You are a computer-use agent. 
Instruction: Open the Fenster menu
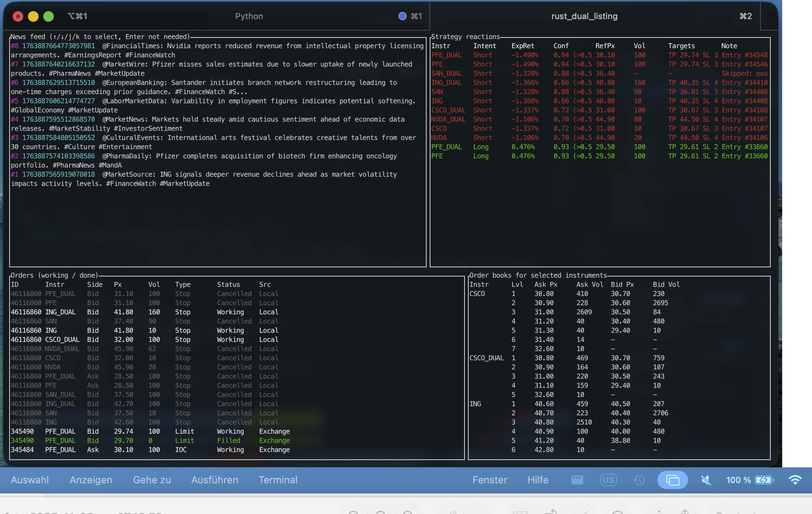(x=490, y=480)
